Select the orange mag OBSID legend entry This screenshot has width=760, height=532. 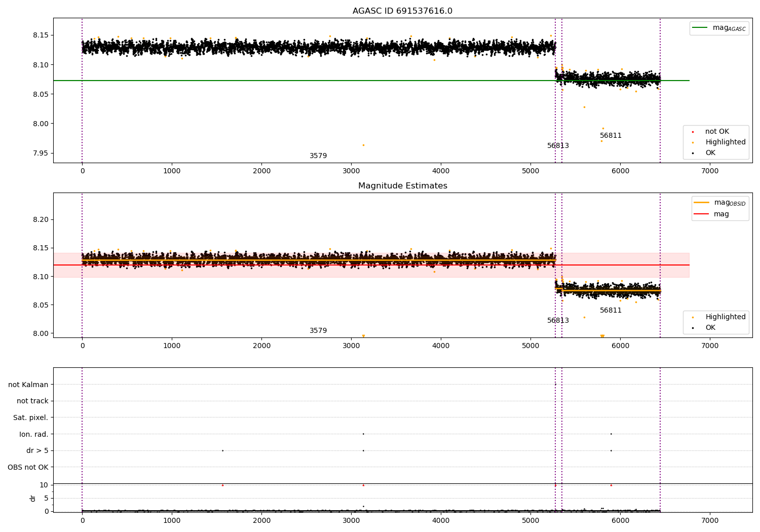720,203
